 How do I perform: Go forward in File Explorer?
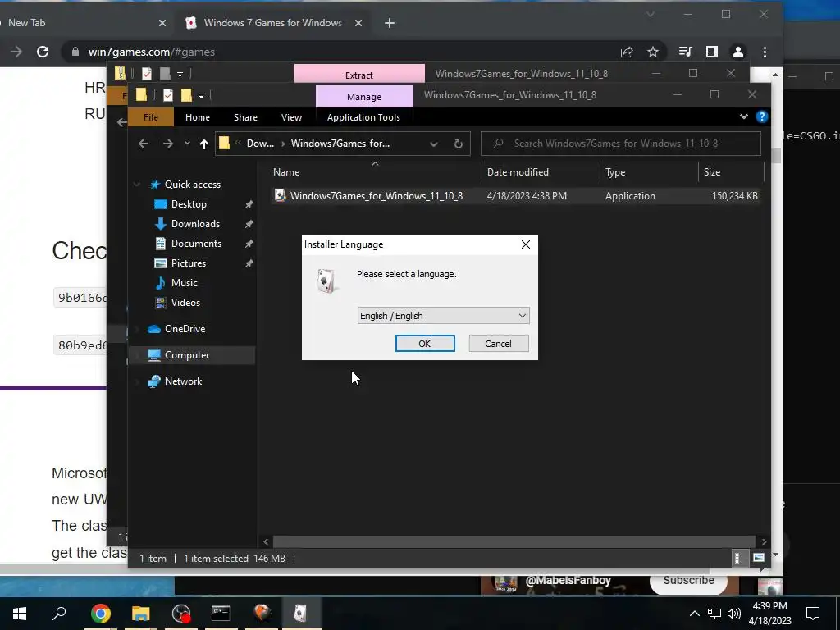coord(167,144)
